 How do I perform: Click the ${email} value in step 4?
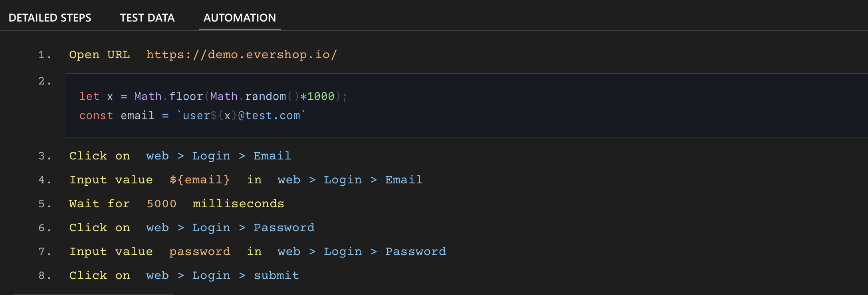point(200,179)
